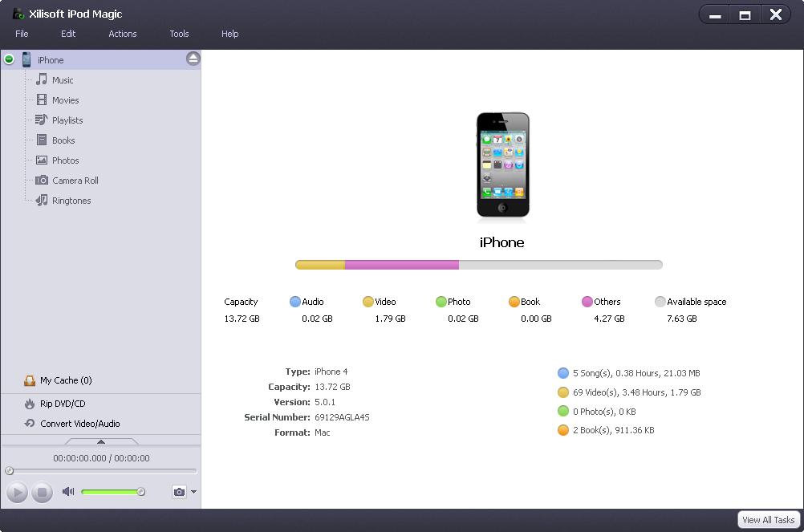Click View All Tasks button
The height and width of the screenshot is (532, 804).
[768, 520]
